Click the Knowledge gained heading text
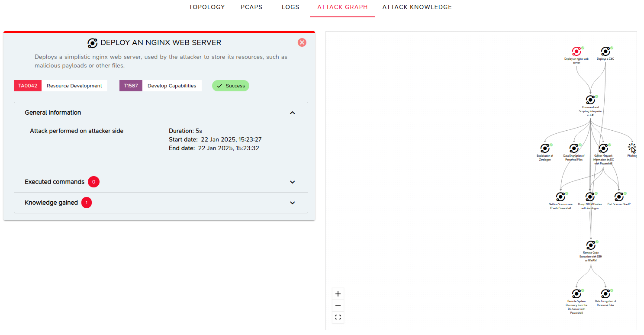The image size is (644, 335). click(51, 203)
